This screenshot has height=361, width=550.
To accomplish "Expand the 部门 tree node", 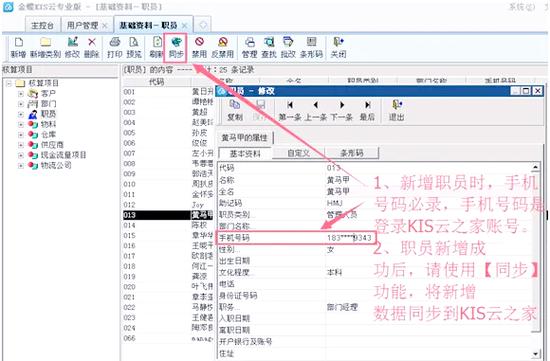I will click(x=21, y=104).
